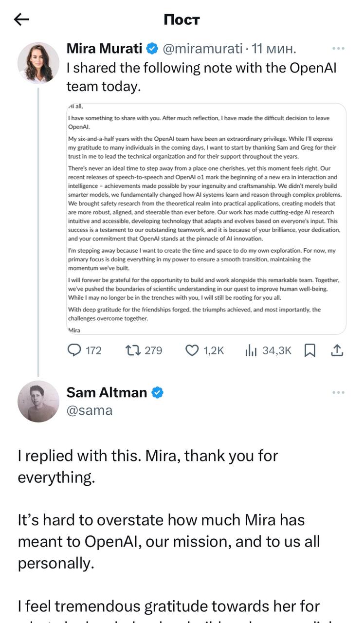Click the @miramurati handle

(201, 49)
